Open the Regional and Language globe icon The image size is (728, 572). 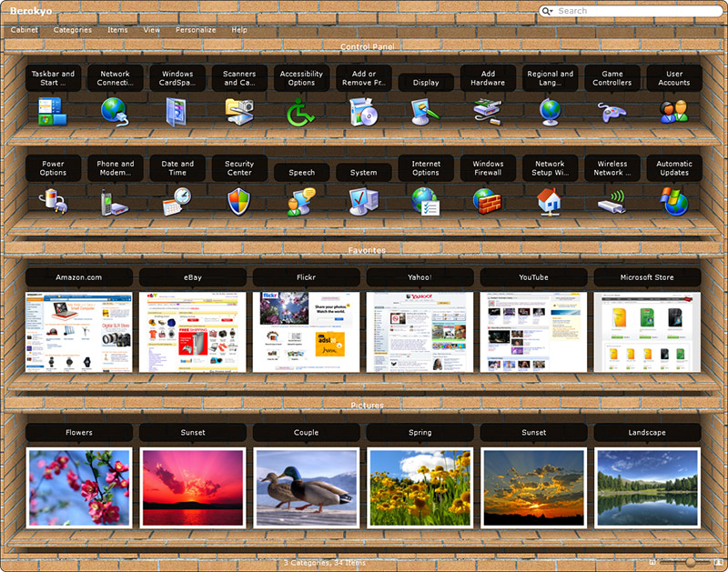(551, 112)
